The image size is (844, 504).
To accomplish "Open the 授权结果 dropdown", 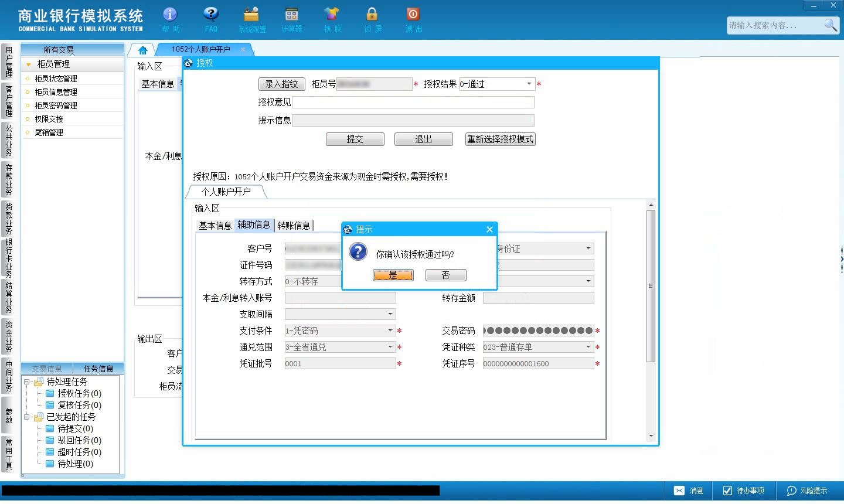I will tap(529, 84).
